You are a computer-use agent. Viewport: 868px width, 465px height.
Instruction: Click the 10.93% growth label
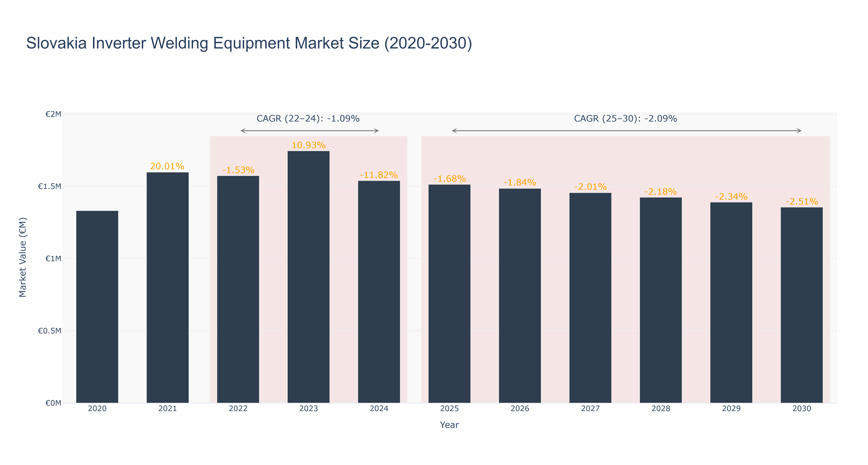coord(309,146)
